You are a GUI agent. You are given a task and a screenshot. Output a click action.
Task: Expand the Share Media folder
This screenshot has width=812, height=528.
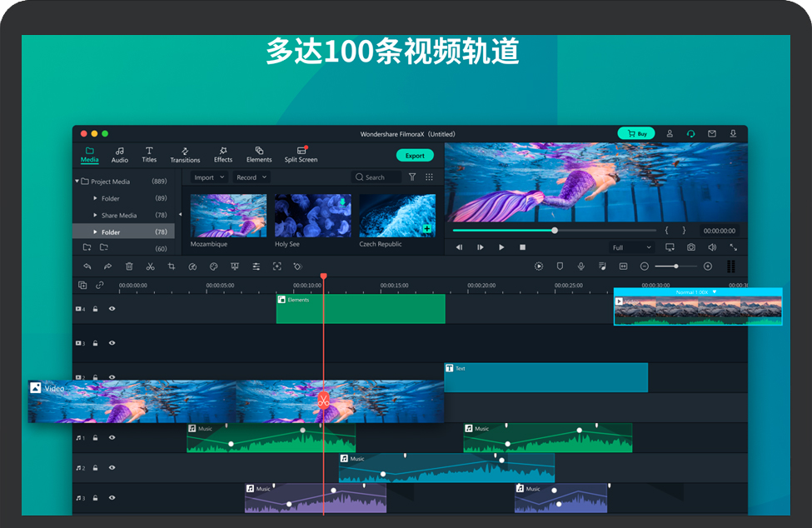tap(96, 216)
